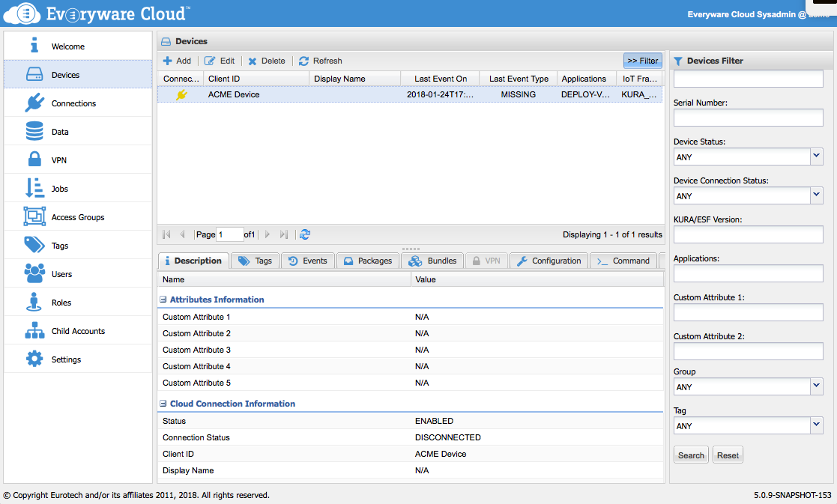The width and height of the screenshot is (837, 504).
Task: Click the Applications column header
Action: pos(587,79)
